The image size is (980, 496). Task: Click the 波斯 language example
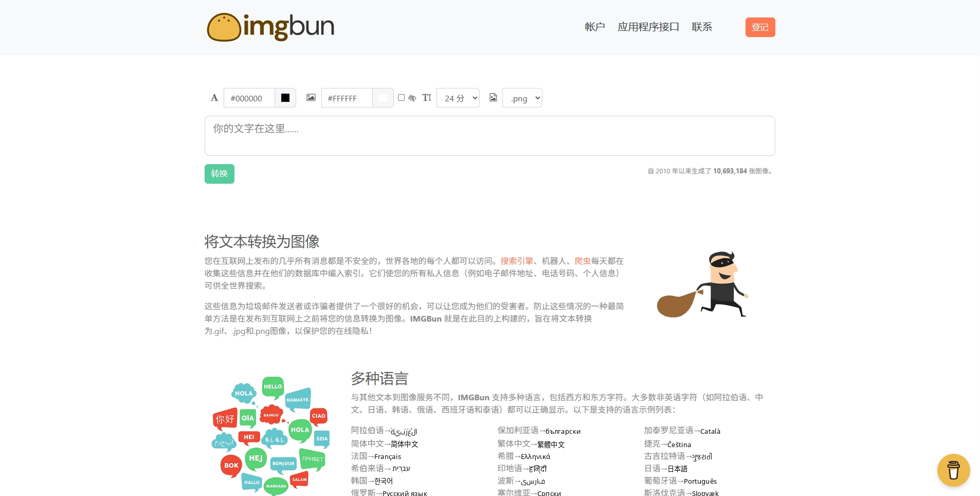pyautogui.click(x=521, y=481)
